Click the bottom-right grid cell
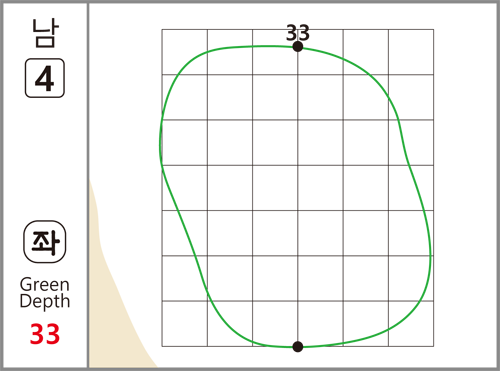The width and height of the screenshot is (500, 371). (411, 324)
